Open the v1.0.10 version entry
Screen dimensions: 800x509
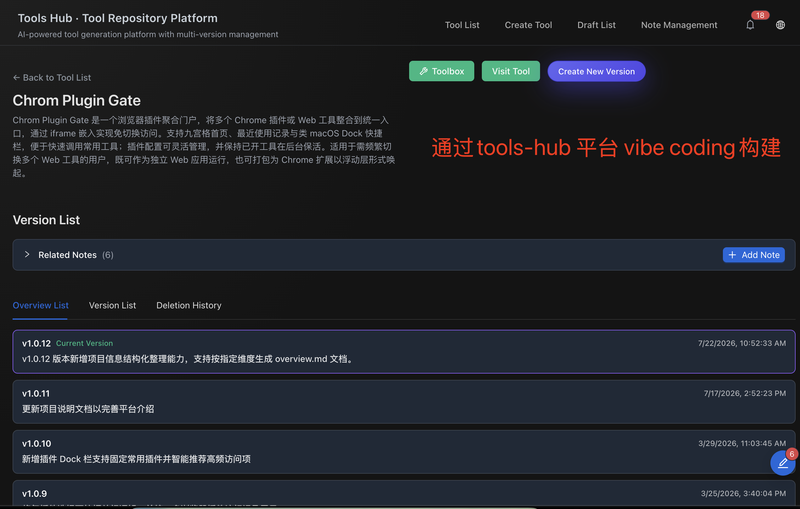point(404,452)
